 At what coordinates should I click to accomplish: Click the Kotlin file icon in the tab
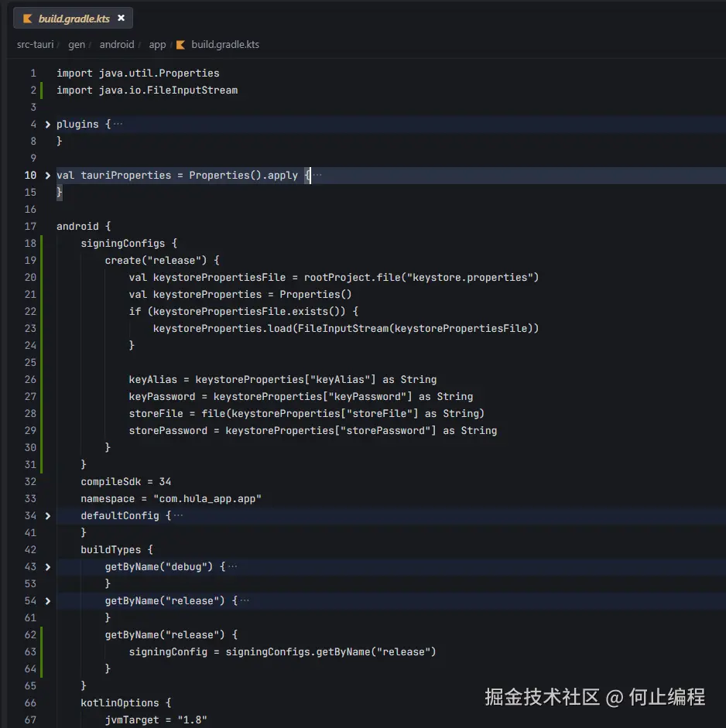click(27, 19)
